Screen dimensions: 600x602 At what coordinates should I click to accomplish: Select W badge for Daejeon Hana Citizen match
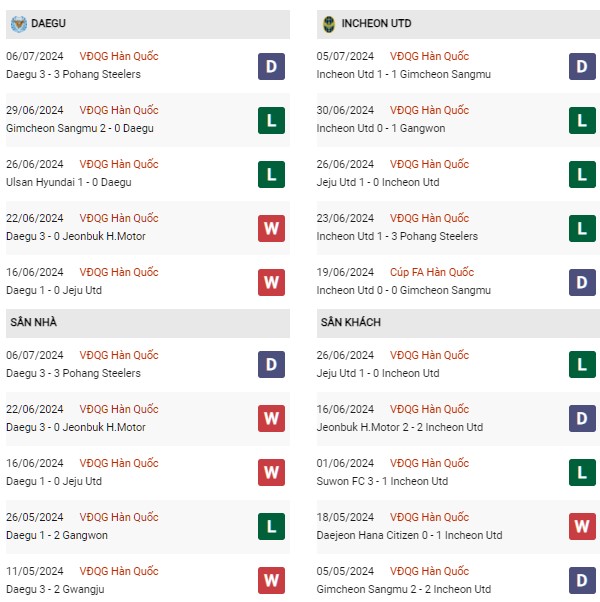point(582,526)
